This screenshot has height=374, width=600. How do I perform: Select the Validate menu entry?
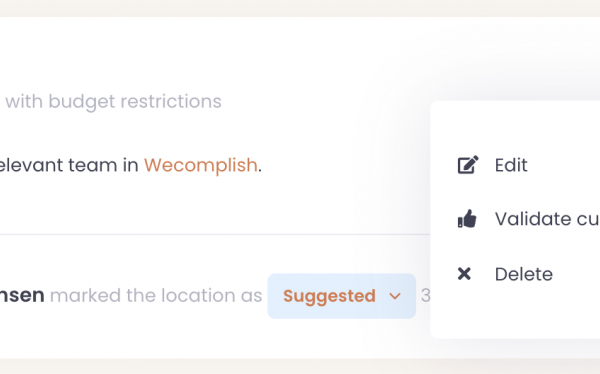click(547, 219)
